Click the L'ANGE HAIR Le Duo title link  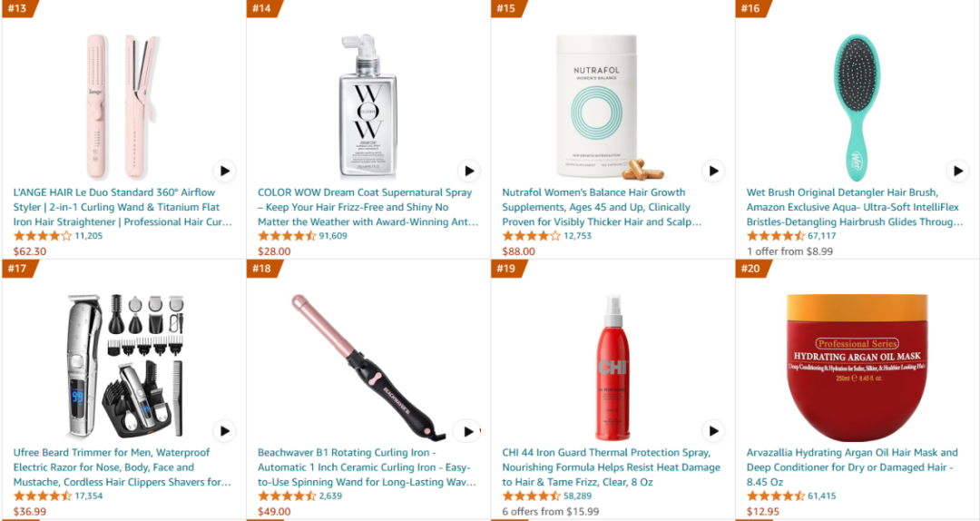[x=123, y=207]
